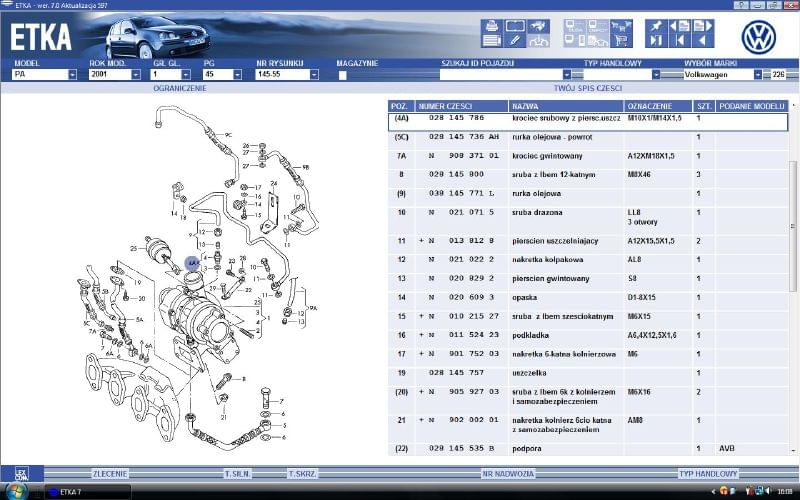Click the list form icon below the printer
Viewport: 800px width, 500px height.
492,40
